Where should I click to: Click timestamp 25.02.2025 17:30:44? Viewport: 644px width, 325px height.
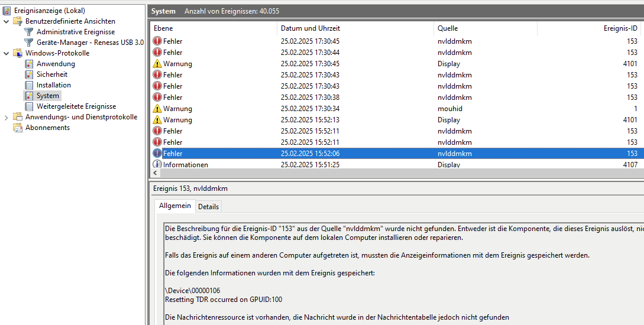310,53
